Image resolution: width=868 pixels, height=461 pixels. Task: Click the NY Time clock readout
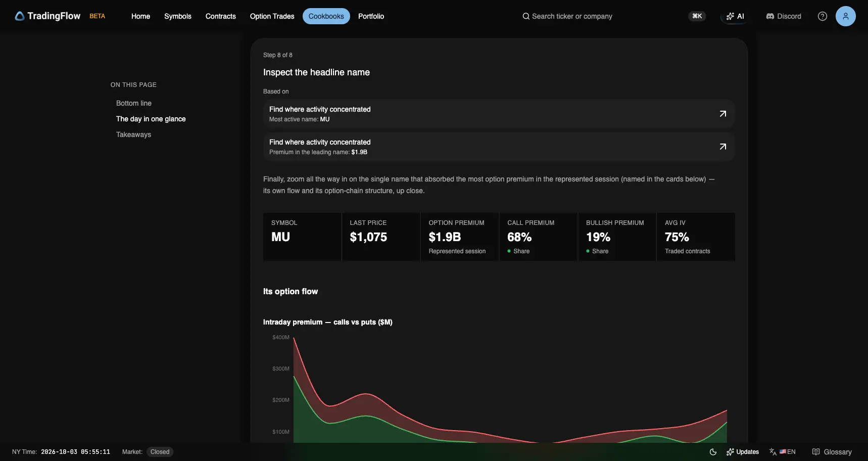75,452
